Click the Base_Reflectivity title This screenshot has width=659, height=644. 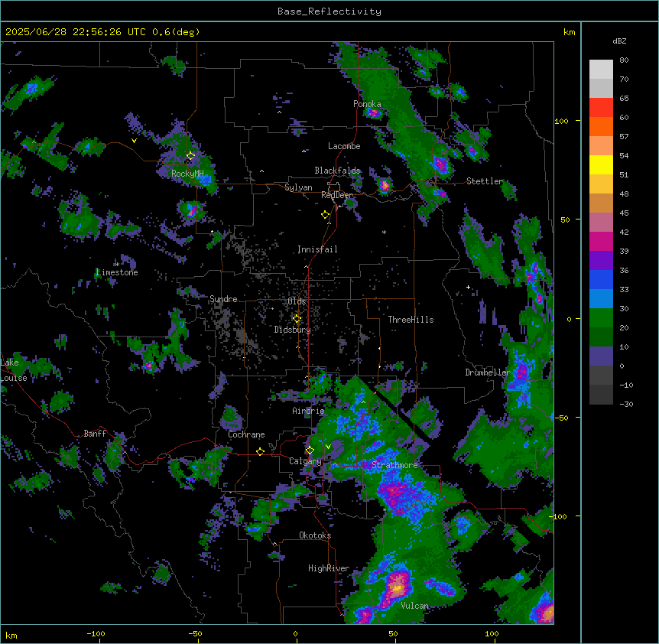point(329,11)
